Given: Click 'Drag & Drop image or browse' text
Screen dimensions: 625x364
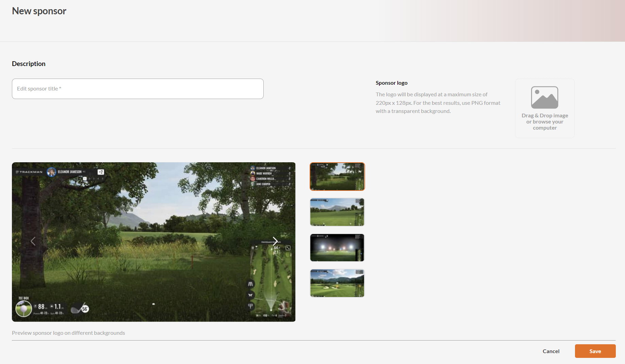Looking at the screenshot, I should click(545, 122).
